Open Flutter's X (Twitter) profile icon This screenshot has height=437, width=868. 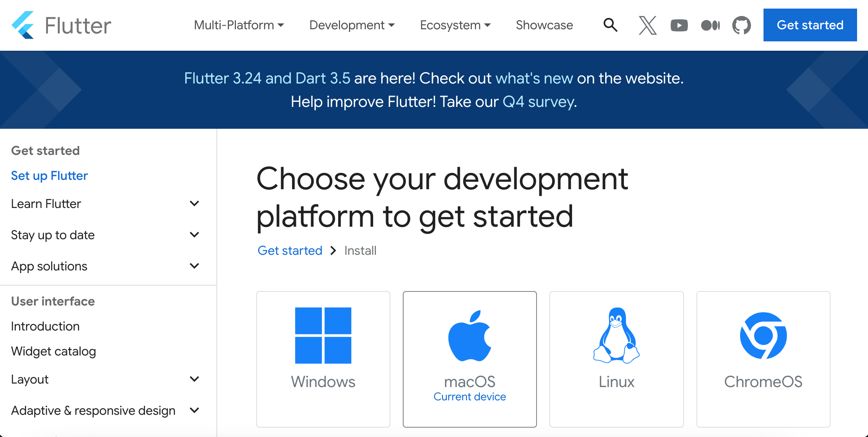pyautogui.click(x=647, y=25)
